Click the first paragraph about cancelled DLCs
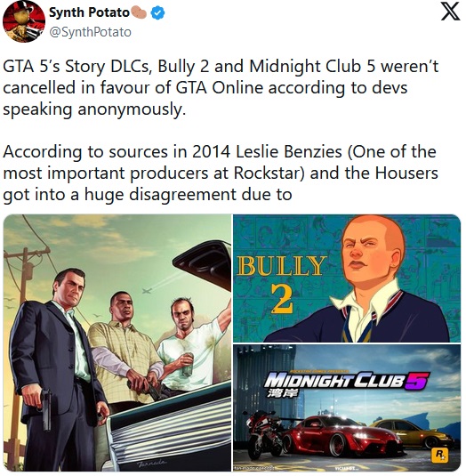 click(x=221, y=87)
